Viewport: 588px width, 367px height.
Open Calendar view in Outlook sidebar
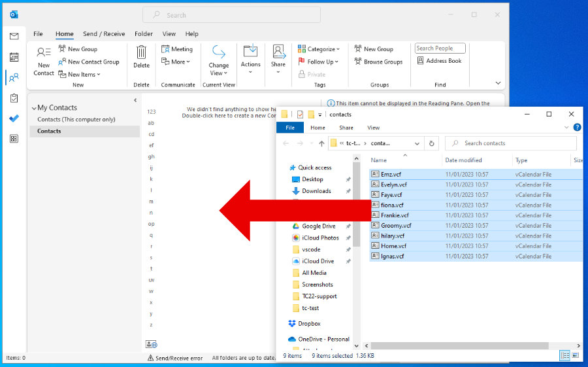14,57
